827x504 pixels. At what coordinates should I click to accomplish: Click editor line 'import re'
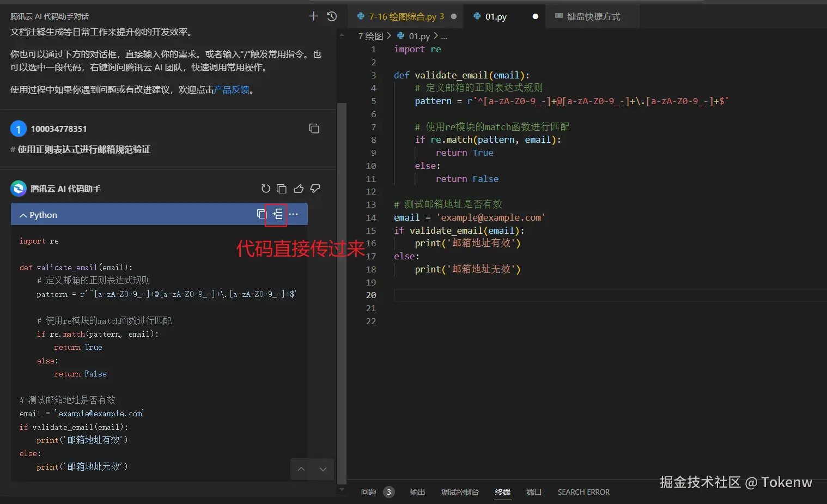pyautogui.click(x=417, y=49)
